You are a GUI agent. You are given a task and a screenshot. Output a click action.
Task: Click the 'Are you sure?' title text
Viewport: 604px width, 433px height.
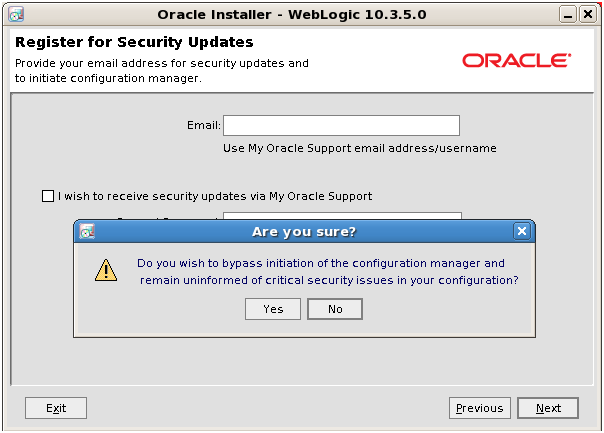pos(304,232)
